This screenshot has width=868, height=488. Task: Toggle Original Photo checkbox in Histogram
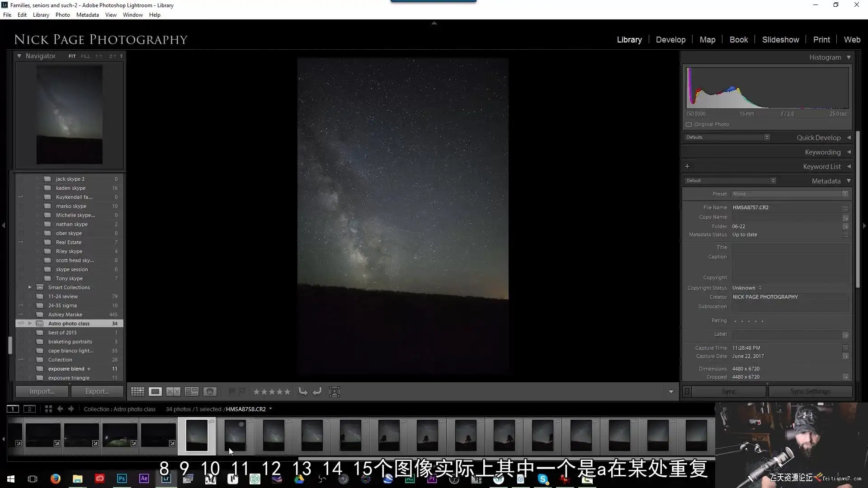click(x=689, y=124)
